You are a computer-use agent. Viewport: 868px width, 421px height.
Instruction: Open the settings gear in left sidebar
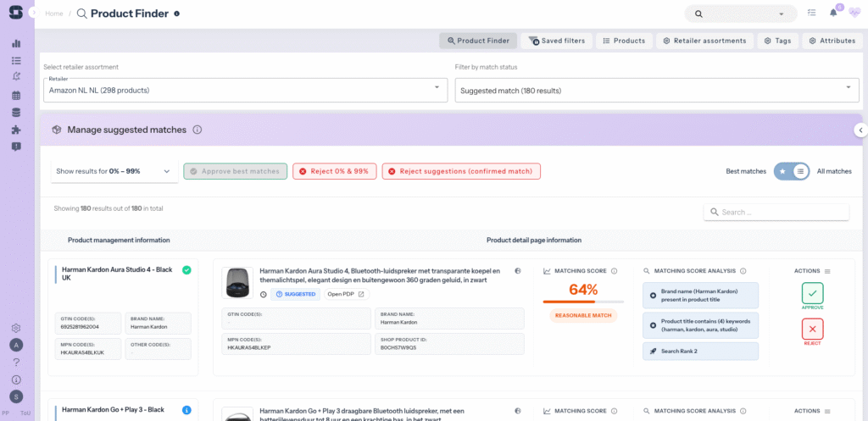click(16, 328)
